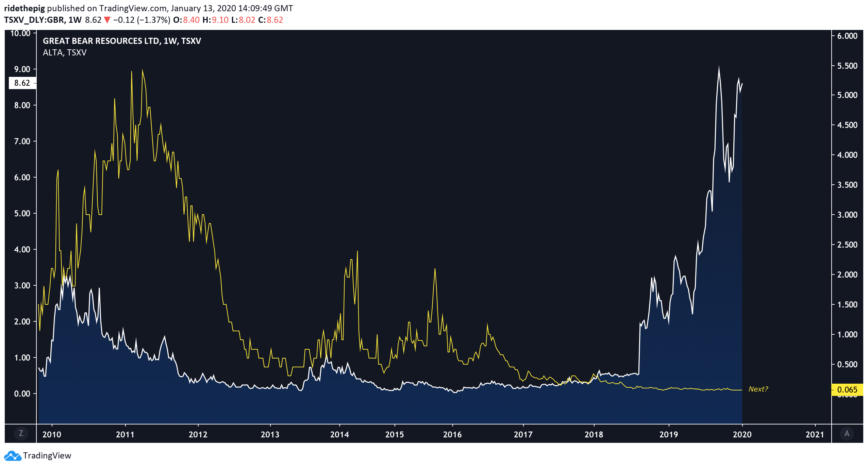Click the 3.000 right price scale label
Image resolution: width=868 pixels, height=468 pixels.
pos(847,215)
